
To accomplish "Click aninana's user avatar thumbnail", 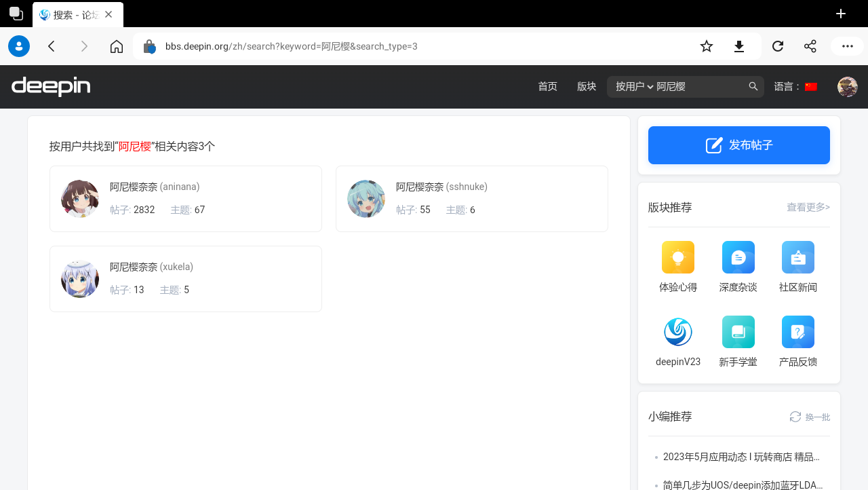I will 79,199.
